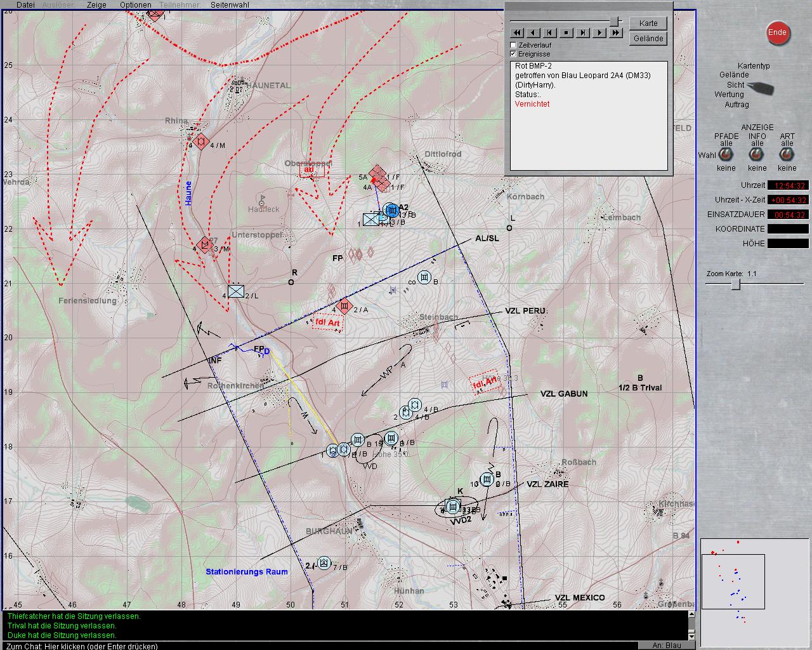The image size is (812, 650).
Task: Click the Zoom Karte slider handle
Action: tap(735, 284)
